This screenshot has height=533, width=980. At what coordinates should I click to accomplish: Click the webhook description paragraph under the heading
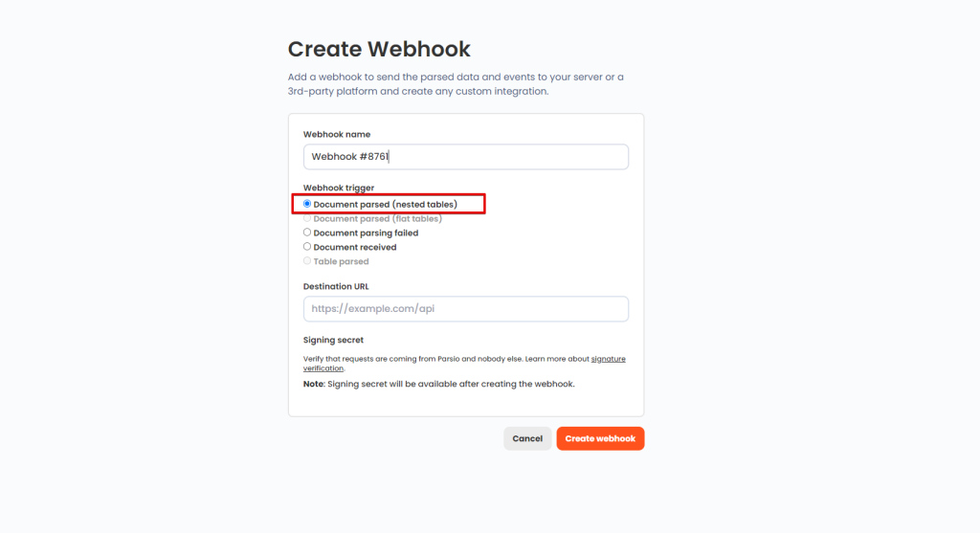click(x=456, y=84)
